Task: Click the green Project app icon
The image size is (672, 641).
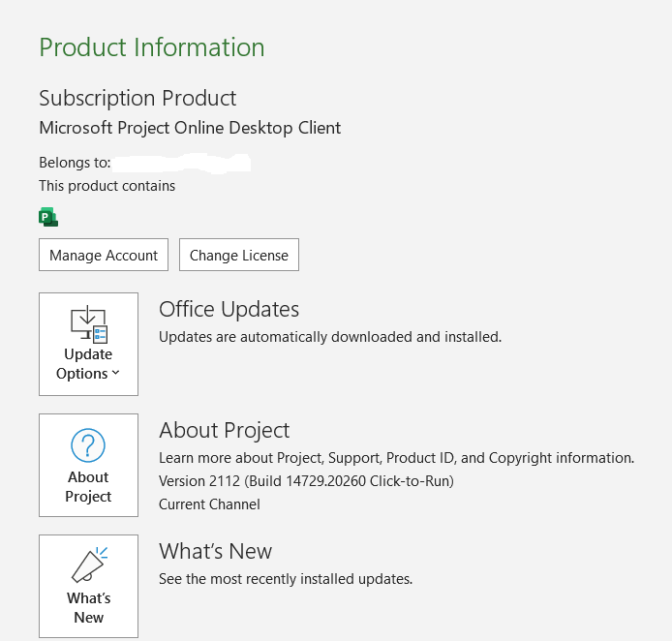Action: click(48, 217)
